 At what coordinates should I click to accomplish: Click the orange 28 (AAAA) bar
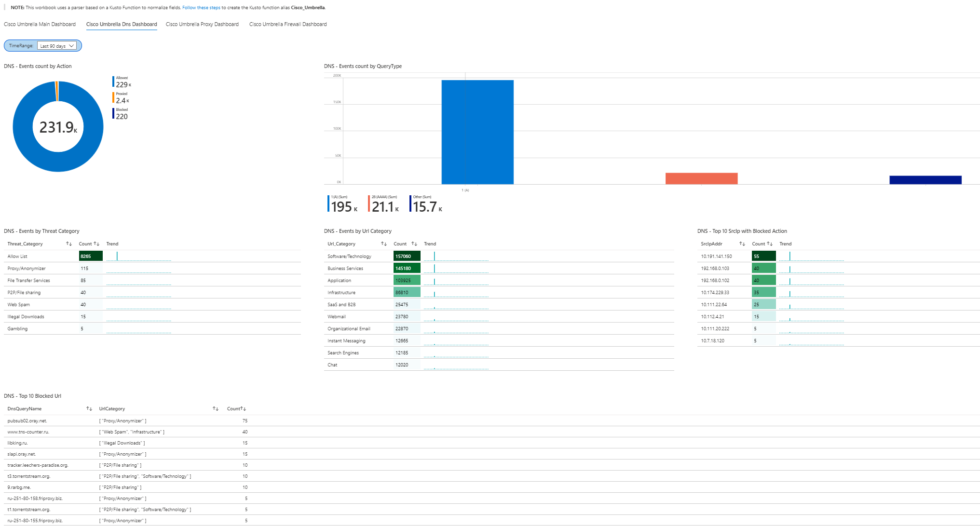[701, 178]
